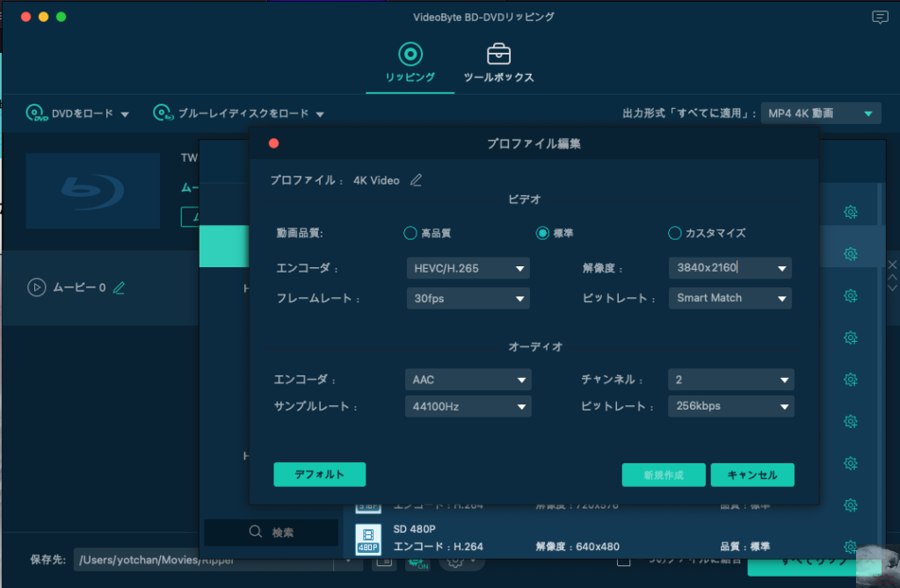Remove ムービー 0 item with X icon
The width and height of the screenshot is (900, 588).
(893, 265)
